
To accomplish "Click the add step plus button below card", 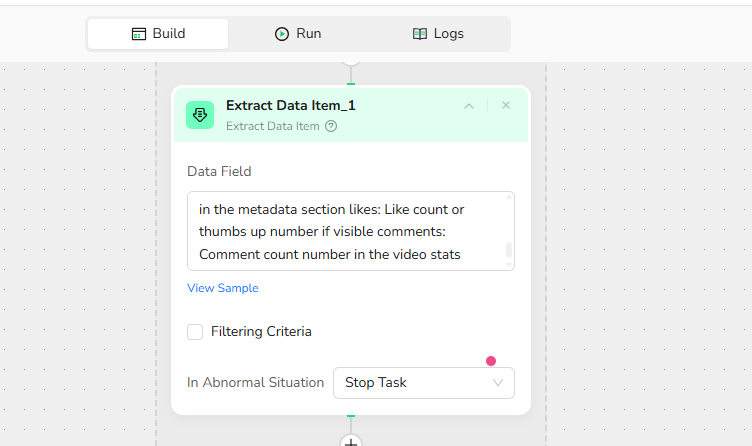I will pos(351,441).
